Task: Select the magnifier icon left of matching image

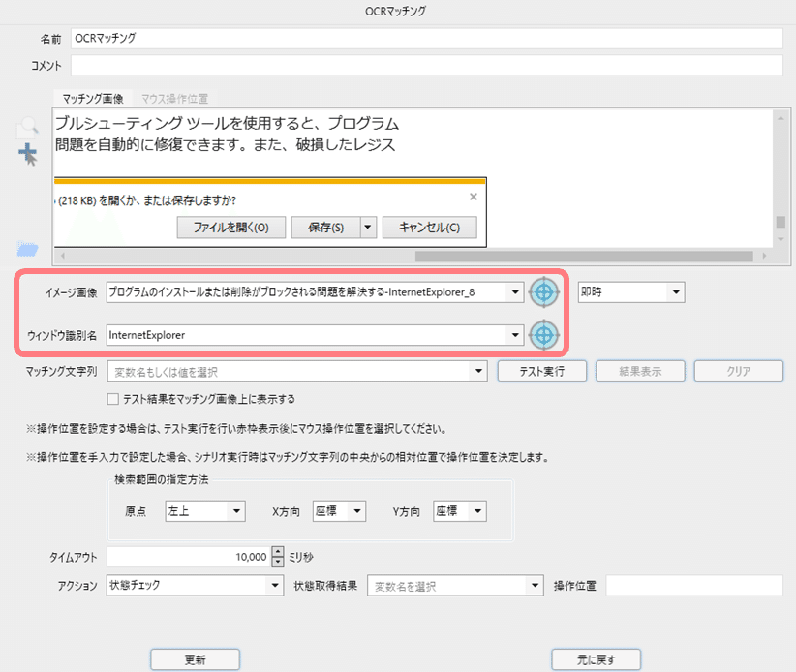Action: [28, 127]
